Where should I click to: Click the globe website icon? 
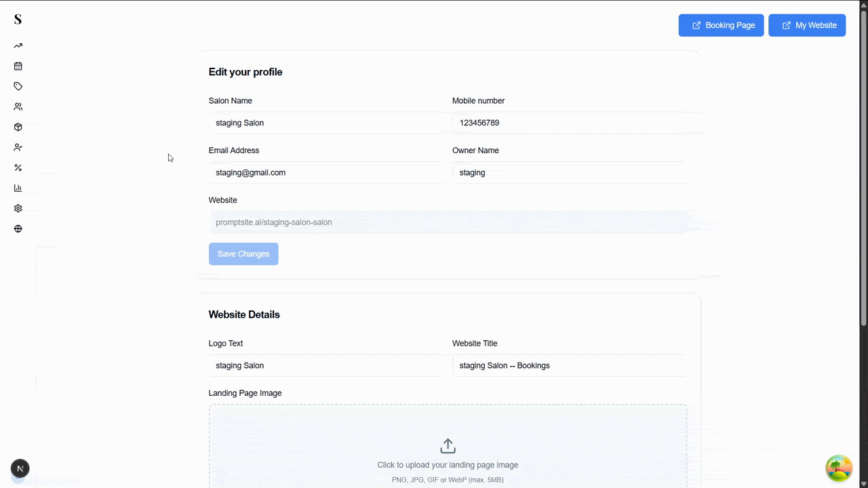click(x=18, y=228)
